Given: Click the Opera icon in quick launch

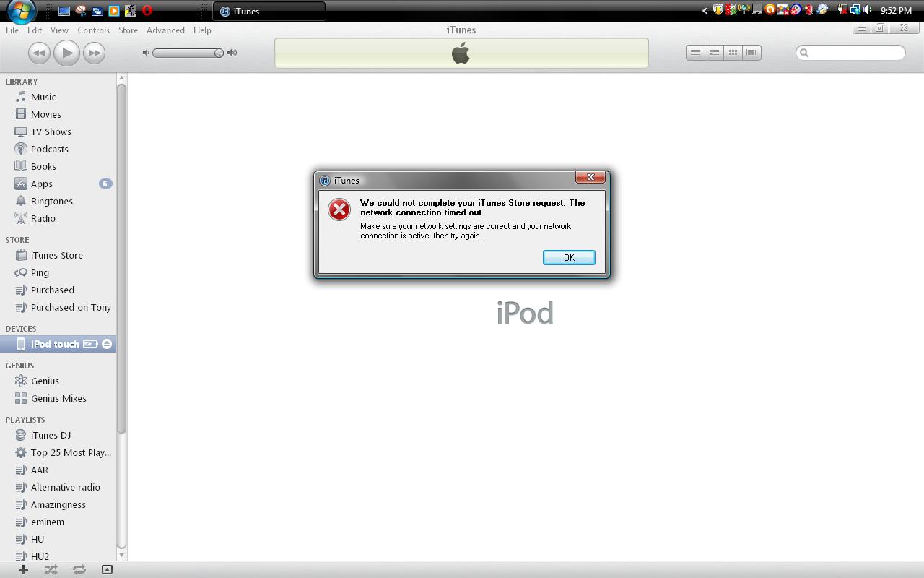Looking at the screenshot, I should (x=147, y=11).
